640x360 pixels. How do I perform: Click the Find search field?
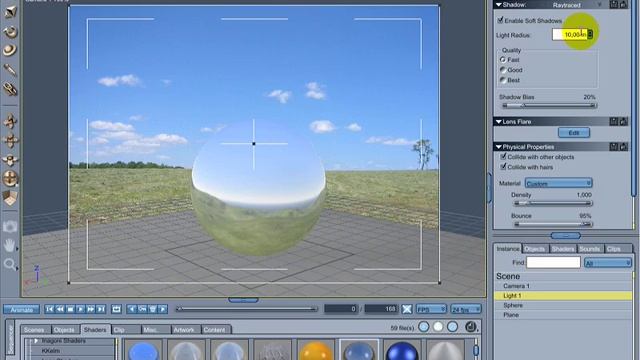pos(553,262)
